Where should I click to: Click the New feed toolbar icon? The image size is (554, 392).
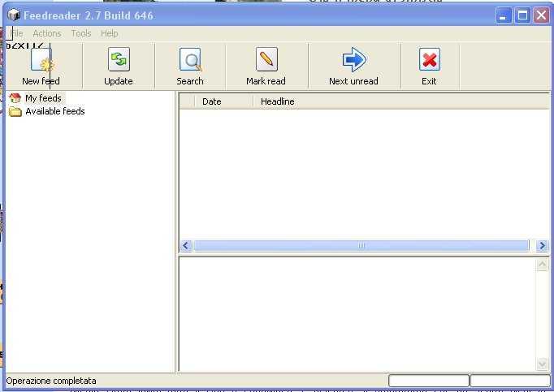point(41,60)
